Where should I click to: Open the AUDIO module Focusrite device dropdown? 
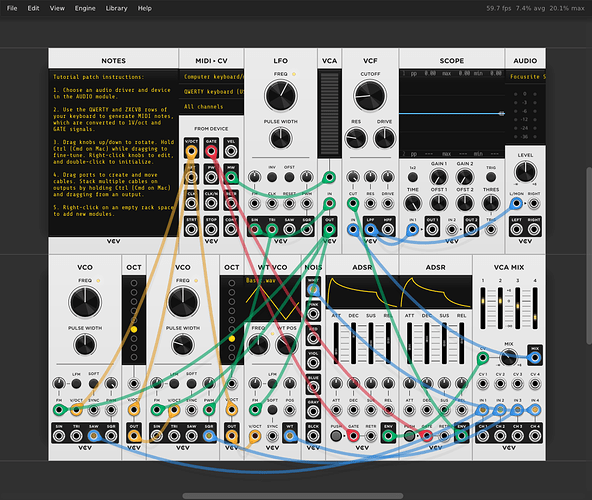(525, 77)
